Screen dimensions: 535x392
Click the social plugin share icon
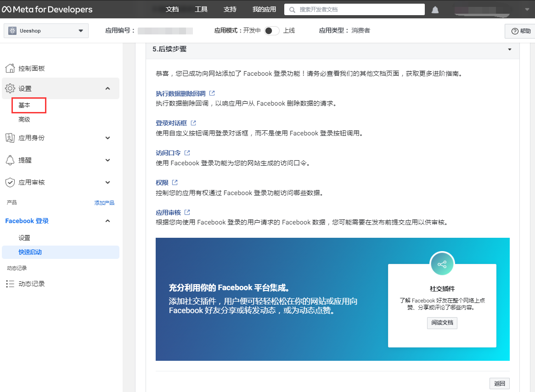442,264
